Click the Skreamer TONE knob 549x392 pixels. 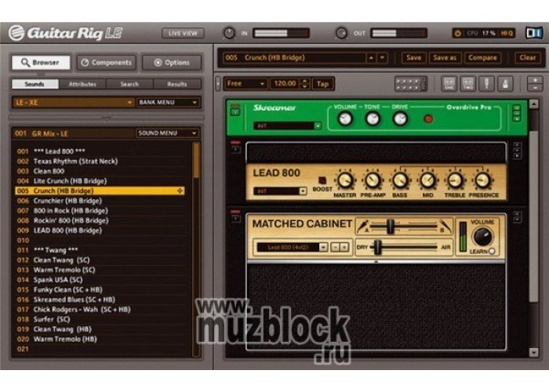coord(373,119)
